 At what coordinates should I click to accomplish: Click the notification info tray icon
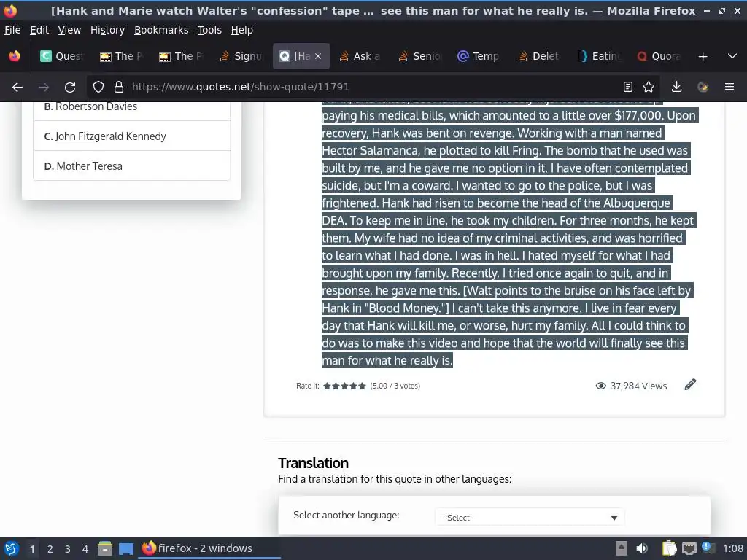click(x=708, y=548)
